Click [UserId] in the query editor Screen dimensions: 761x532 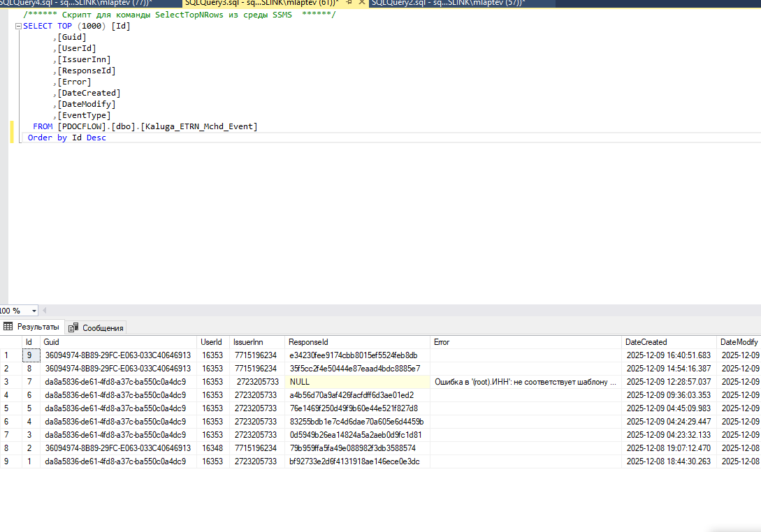tap(77, 48)
